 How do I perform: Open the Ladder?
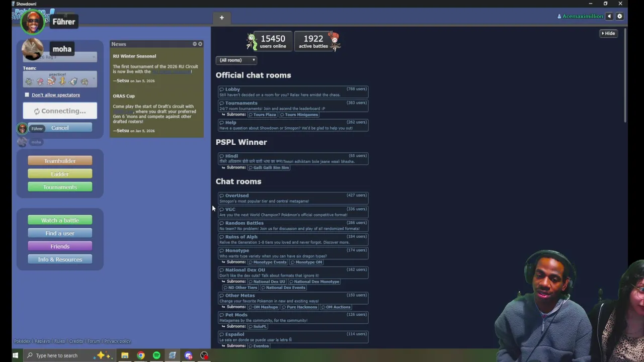click(x=60, y=174)
